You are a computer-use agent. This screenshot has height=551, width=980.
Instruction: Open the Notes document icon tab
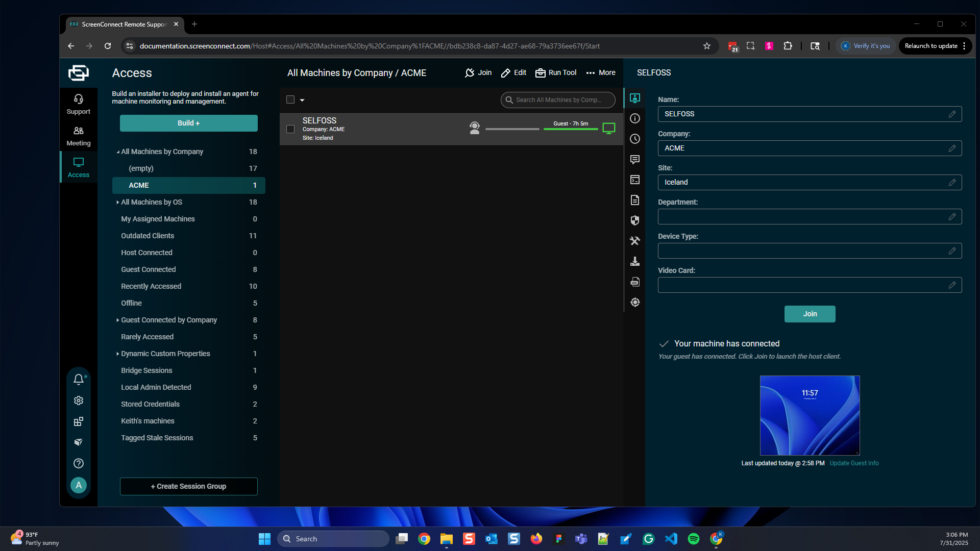tap(635, 200)
